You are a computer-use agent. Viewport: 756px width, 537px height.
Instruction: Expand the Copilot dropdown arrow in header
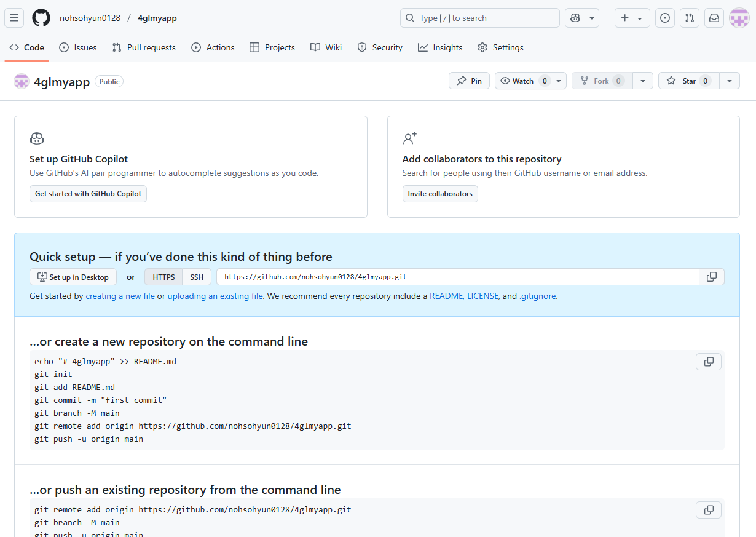(x=592, y=18)
